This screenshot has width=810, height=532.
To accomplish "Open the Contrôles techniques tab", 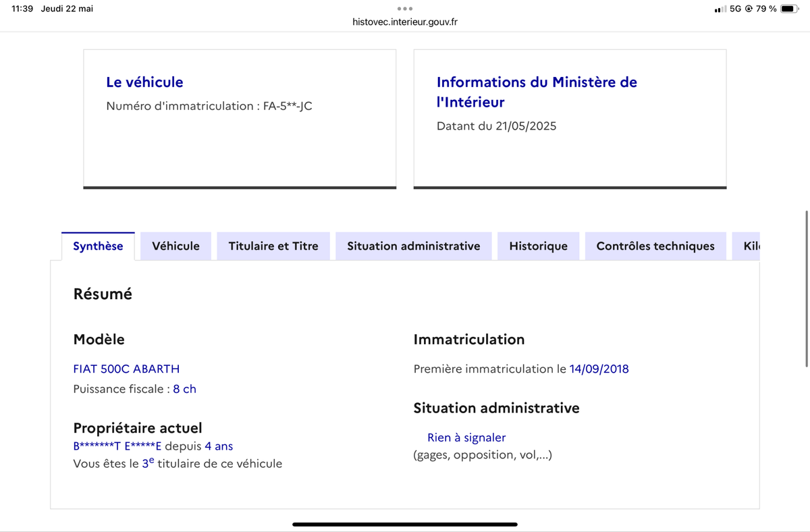I will (x=655, y=246).
